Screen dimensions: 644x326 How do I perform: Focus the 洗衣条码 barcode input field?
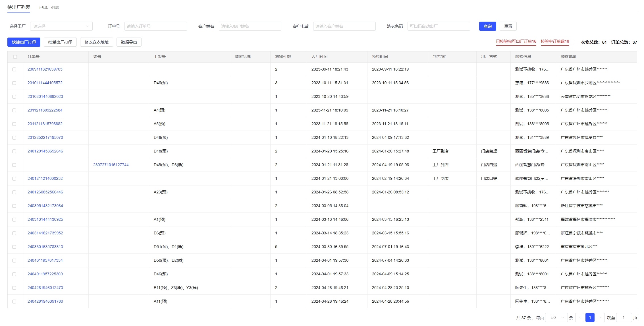tap(439, 26)
